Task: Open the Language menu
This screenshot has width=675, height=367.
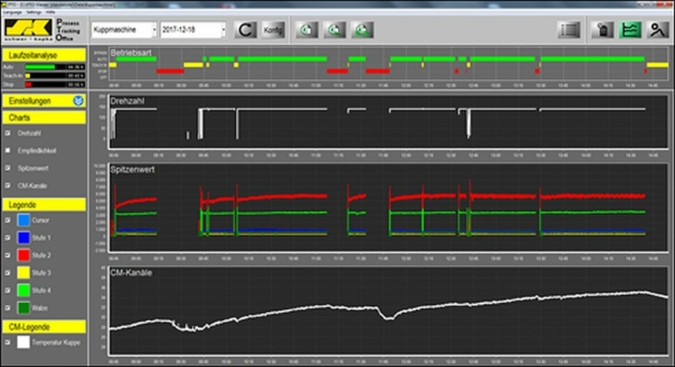Action: (12, 12)
